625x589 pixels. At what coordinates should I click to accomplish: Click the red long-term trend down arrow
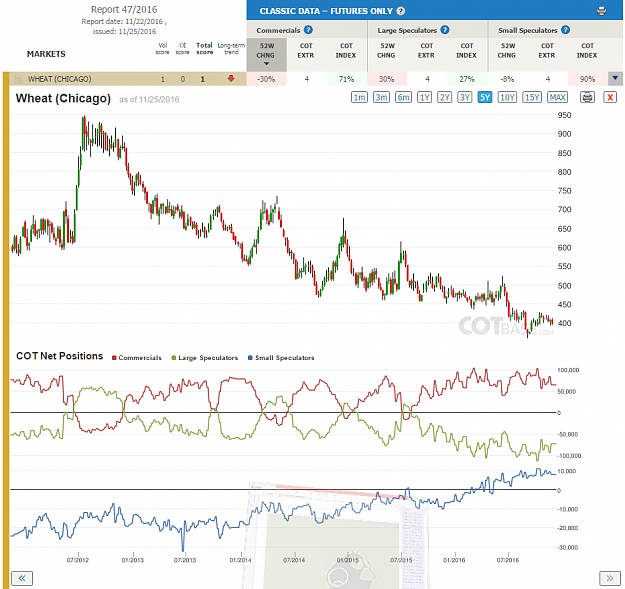coord(231,79)
